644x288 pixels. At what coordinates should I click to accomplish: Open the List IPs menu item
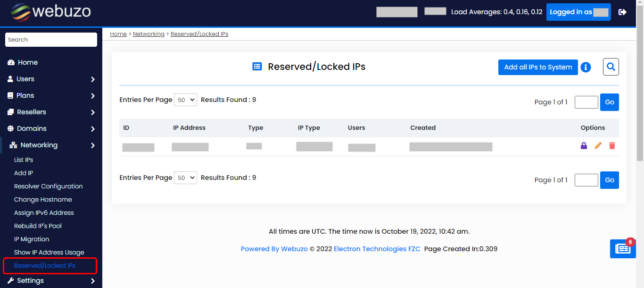24,160
